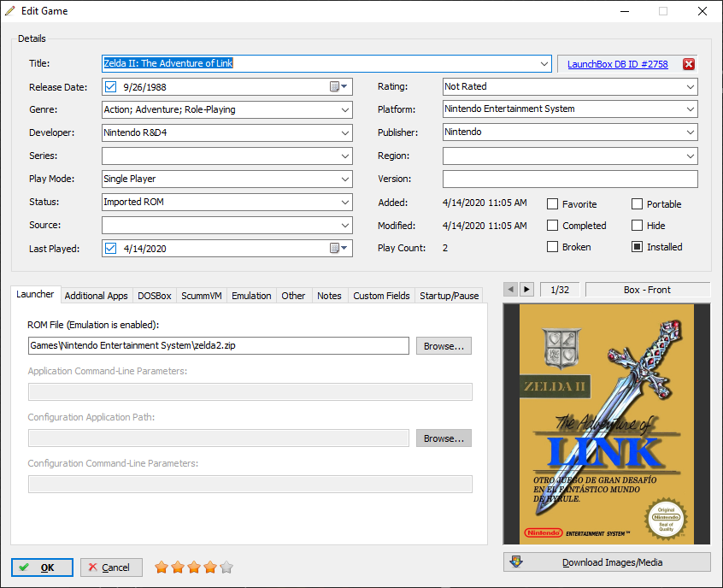Open the Developer dropdown

coord(345,132)
